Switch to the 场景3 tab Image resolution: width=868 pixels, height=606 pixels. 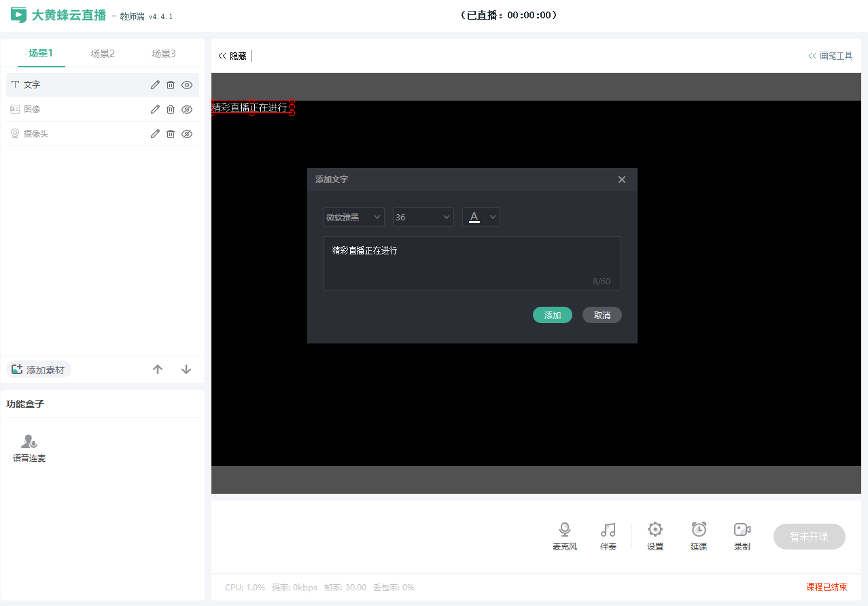click(164, 54)
